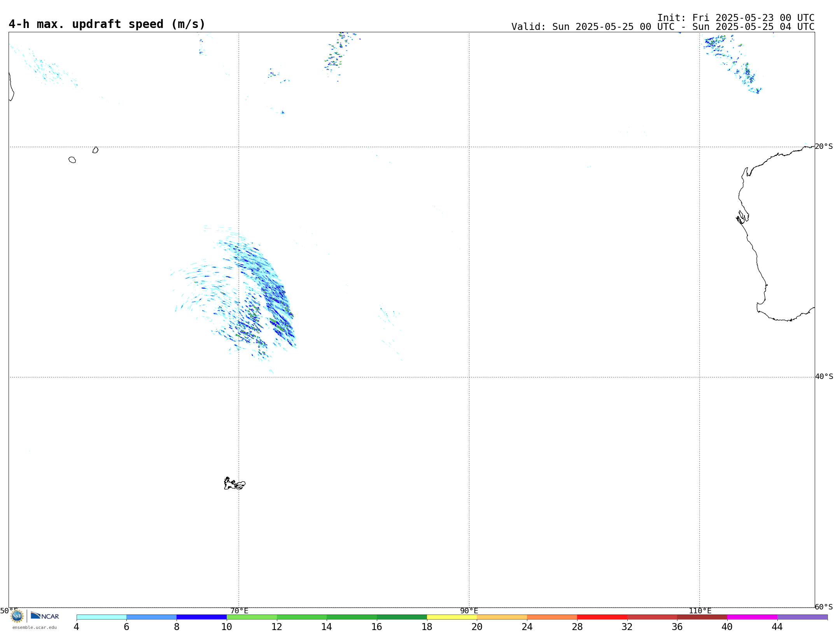The image size is (840, 632).
Task: Click the purple above-44 colorbar swatch
Action: (802, 617)
